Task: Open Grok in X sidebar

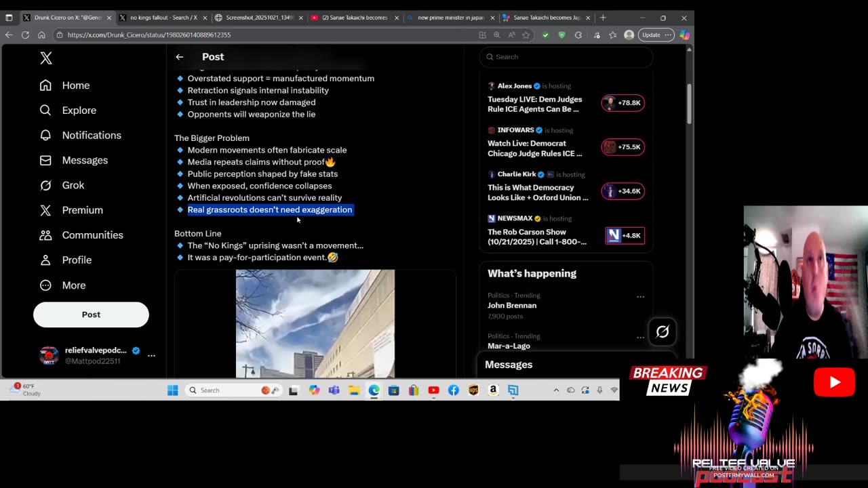Action: coord(62,185)
